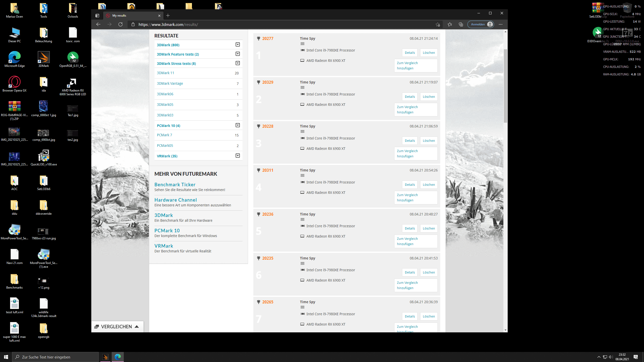The height and width of the screenshot is (362, 644).
Task: Select the Navi 21.rom file icon
Action: [15, 256]
